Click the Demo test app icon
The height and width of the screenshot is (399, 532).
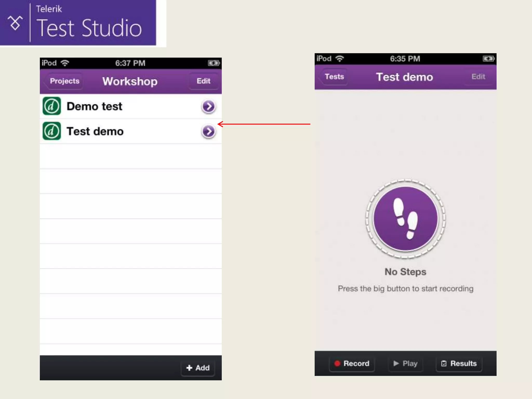pyautogui.click(x=52, y=106)
